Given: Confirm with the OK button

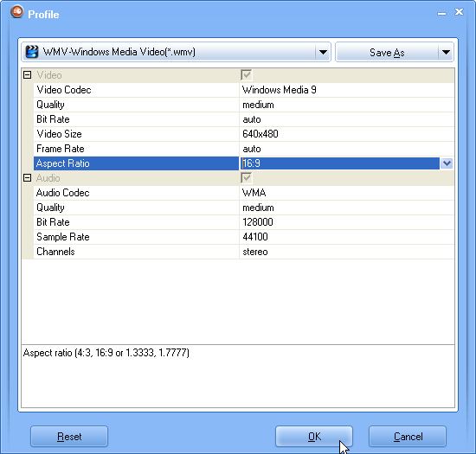Looking at the screenshot, I should click(x=314, y=437).
